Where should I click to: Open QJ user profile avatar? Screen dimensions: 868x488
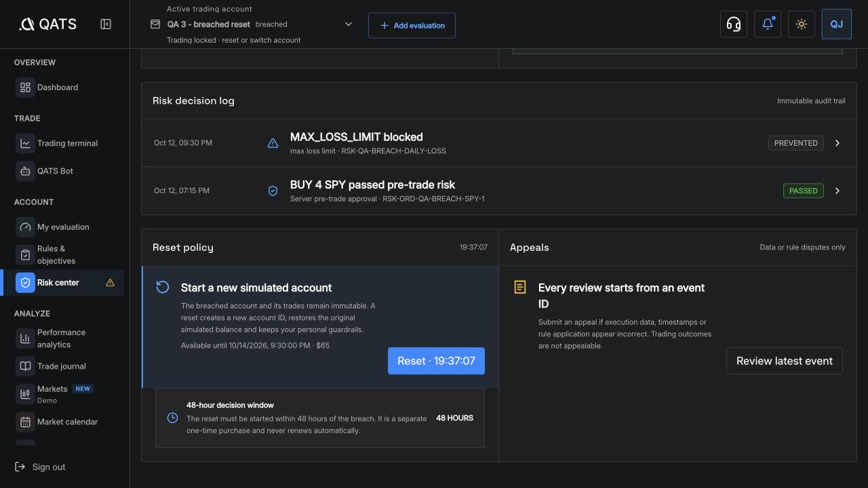pos(837,24)
